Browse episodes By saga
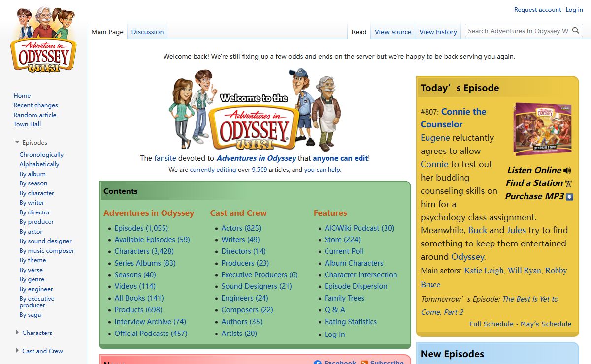 point(30,315)
